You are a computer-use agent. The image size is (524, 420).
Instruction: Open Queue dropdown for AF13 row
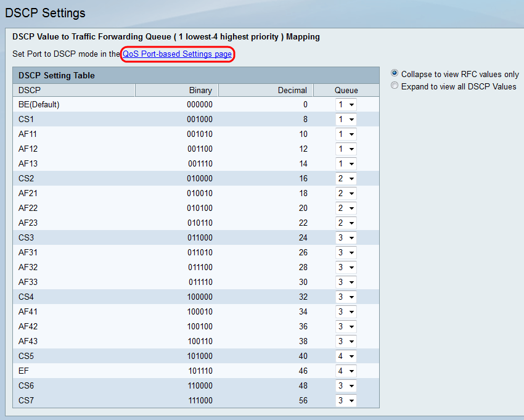tap(346, 164)
